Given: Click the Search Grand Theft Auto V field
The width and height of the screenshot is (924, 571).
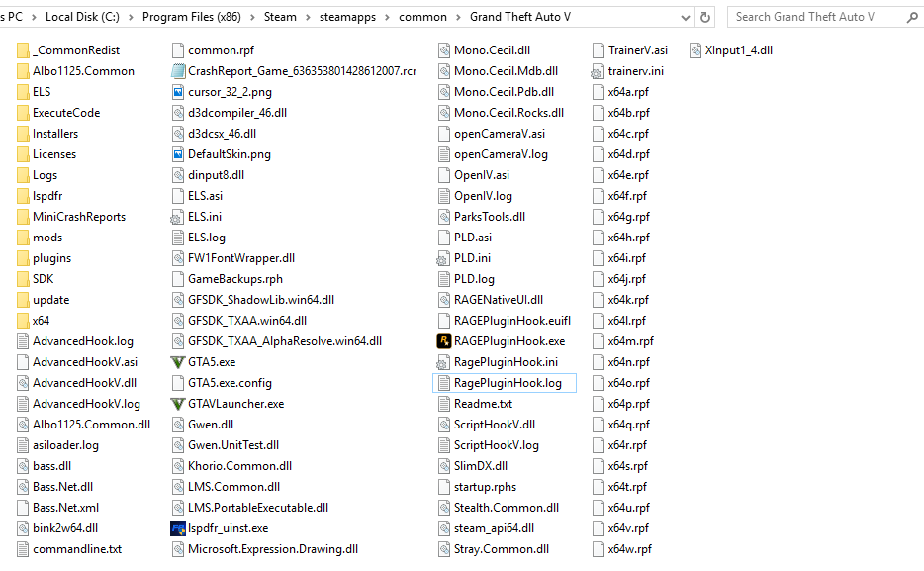Looking at the screenshot, I should coord(825,17).
